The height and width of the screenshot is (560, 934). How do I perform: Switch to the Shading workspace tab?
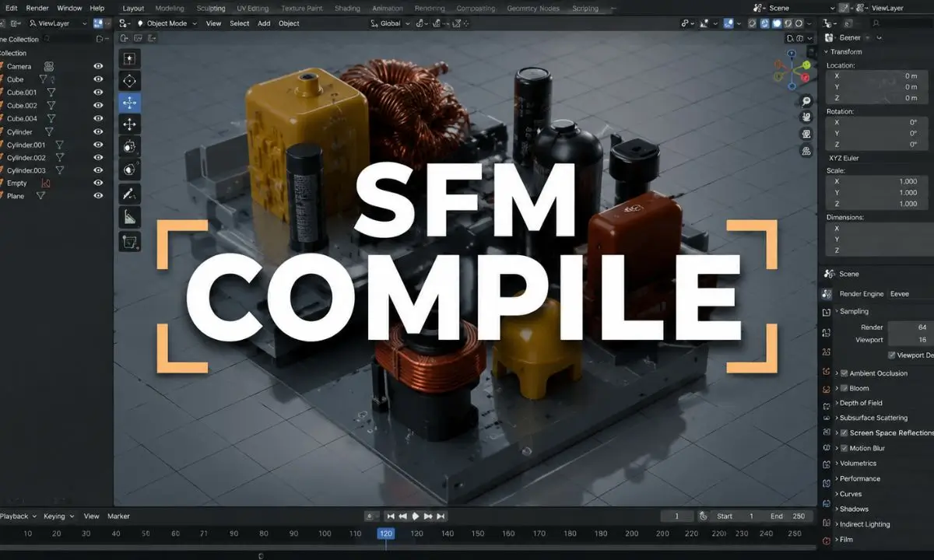(x=347, y=9)
